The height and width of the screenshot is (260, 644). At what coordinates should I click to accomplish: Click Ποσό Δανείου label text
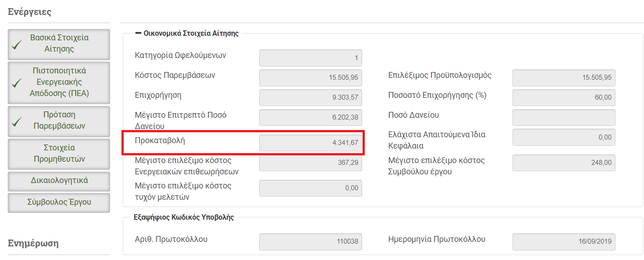[x=414, y=115]
